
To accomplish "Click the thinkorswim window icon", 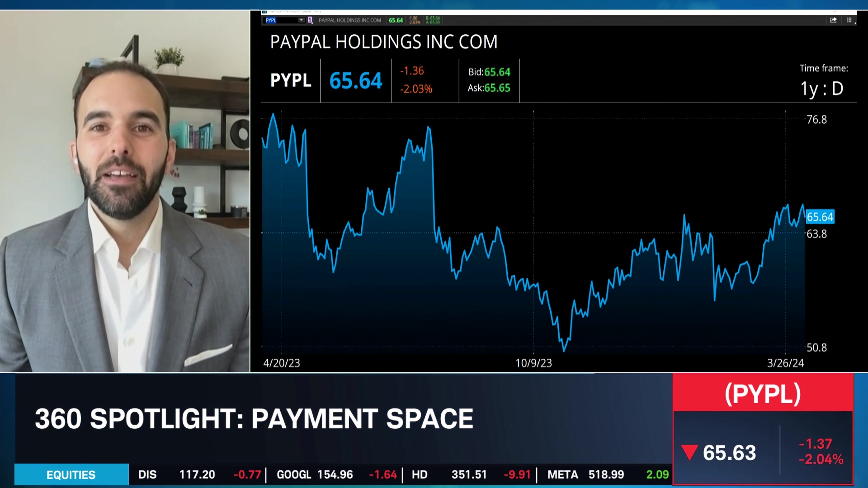I will tap(264, 12).
